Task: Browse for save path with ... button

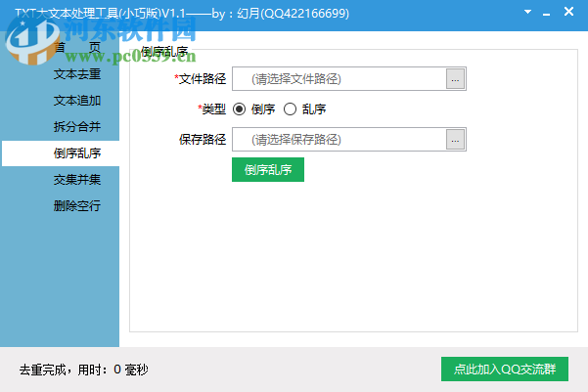Action: [455, 140]
